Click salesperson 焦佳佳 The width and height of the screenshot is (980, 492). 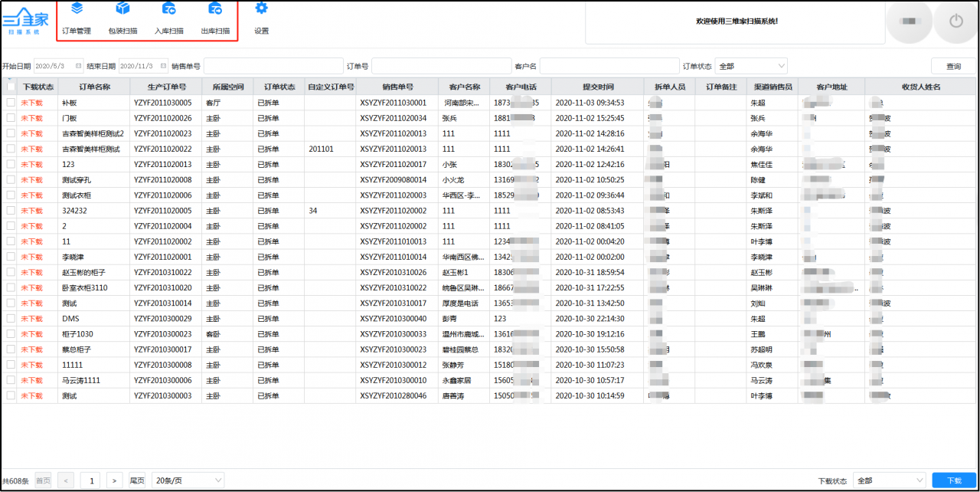[x=762, y=164]
